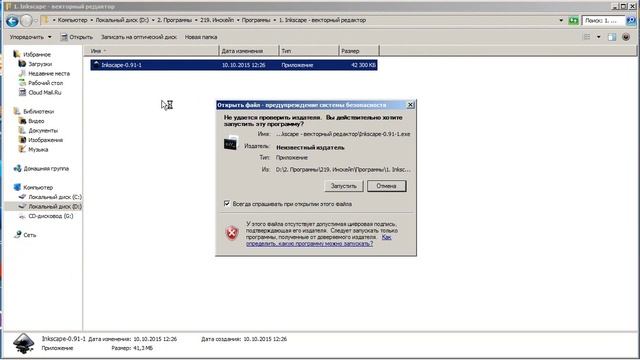Open the Музыка library
This screenshot has width=640, height=360.
coord(38,150)
